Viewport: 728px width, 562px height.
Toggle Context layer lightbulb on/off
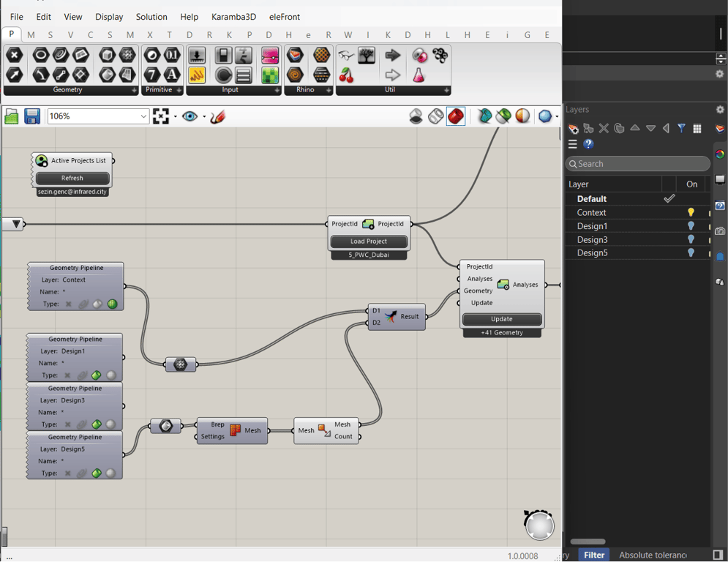(690, 212)
